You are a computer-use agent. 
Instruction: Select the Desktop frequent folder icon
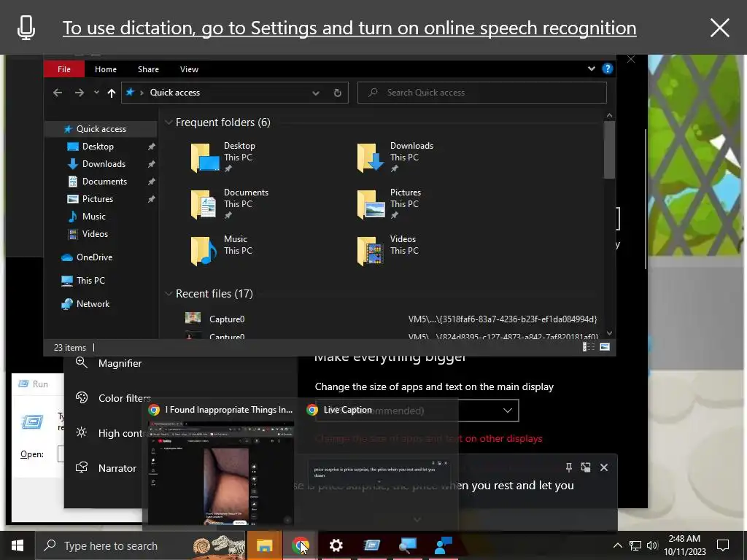pos(205,157)
